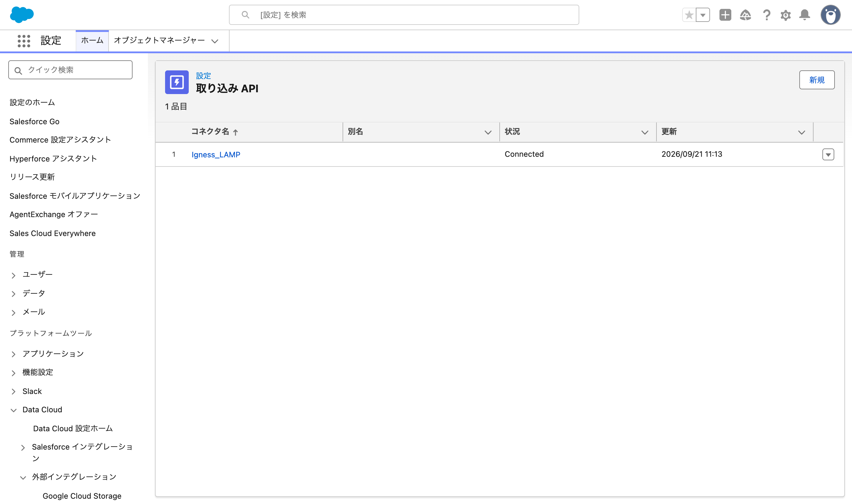This screenshot has height=504, width=852.
Task: Open the App Launcher grid icon
Action: (x=24, y=41)
